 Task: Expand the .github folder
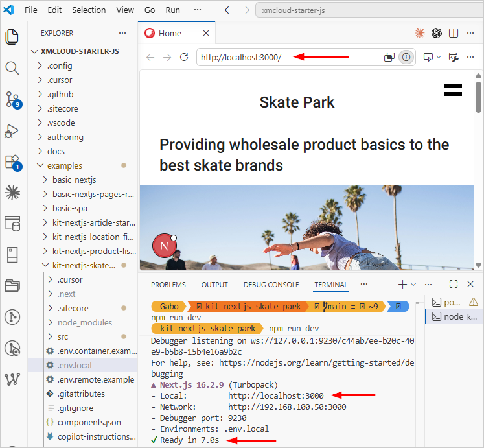40,94
